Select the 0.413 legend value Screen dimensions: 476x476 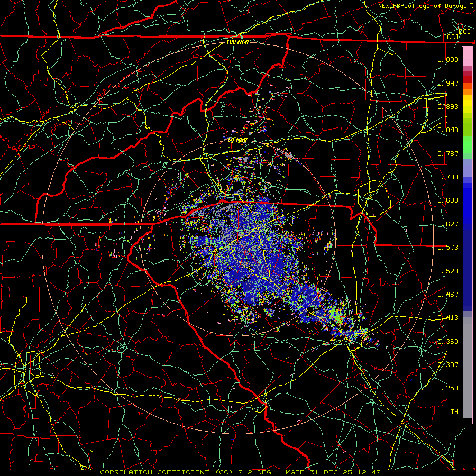point(448,318)
